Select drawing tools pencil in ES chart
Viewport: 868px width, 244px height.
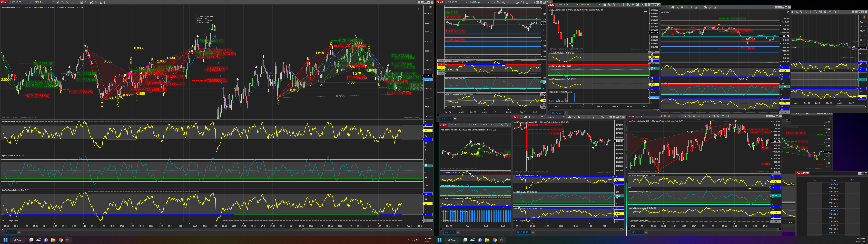coord(63,2)
